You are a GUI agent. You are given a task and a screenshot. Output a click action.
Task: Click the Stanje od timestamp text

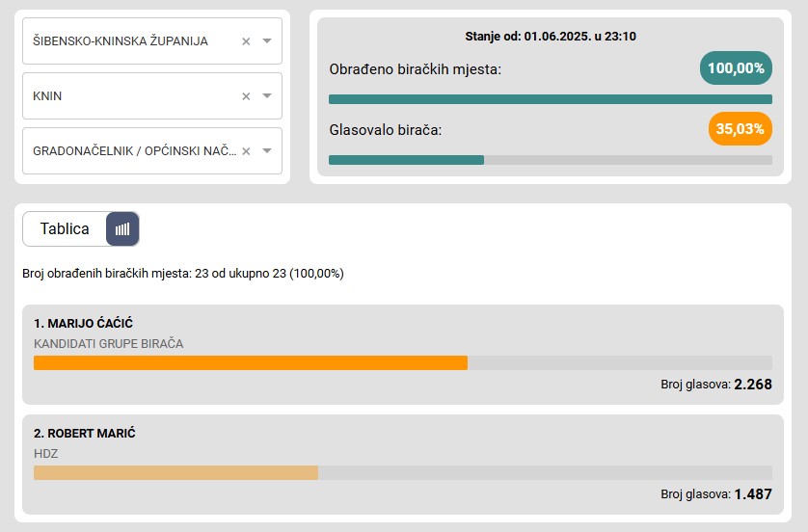click(551, 37)
